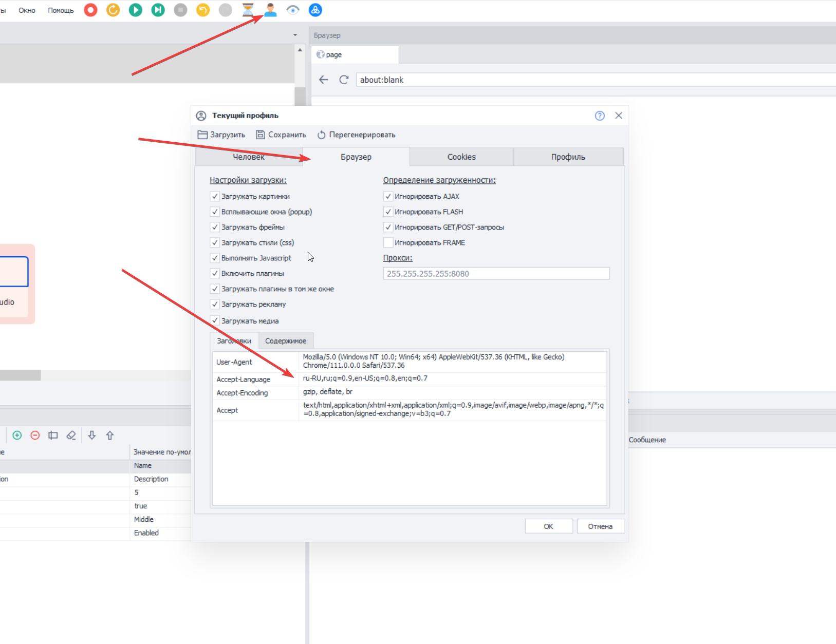Click green step-forward toolbar icon
The width and height of the screenshot is (836, 644).
click(158, 10)
